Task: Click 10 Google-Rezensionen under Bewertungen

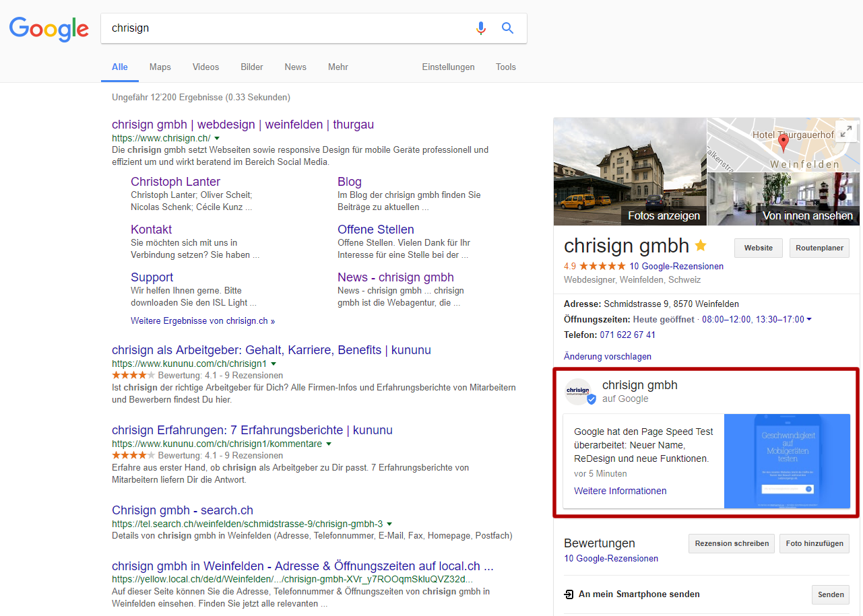Action: 611,558
